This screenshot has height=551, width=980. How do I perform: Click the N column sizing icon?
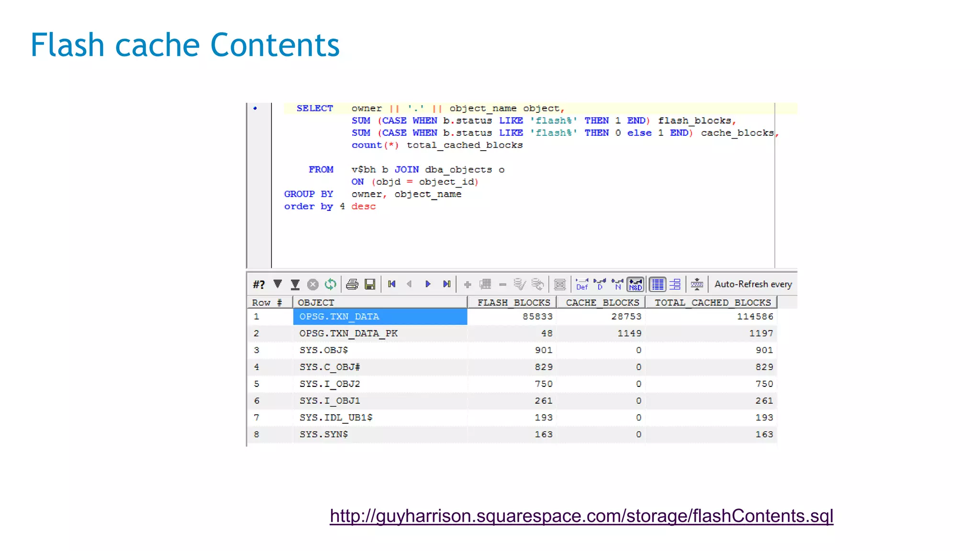617,284
